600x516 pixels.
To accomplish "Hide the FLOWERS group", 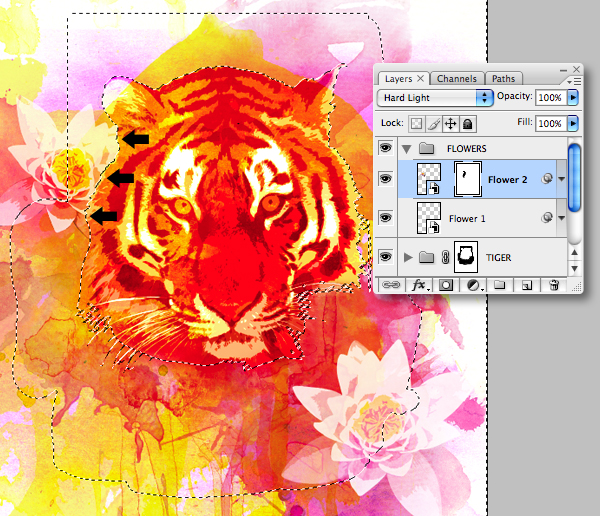I will [386, 148].
